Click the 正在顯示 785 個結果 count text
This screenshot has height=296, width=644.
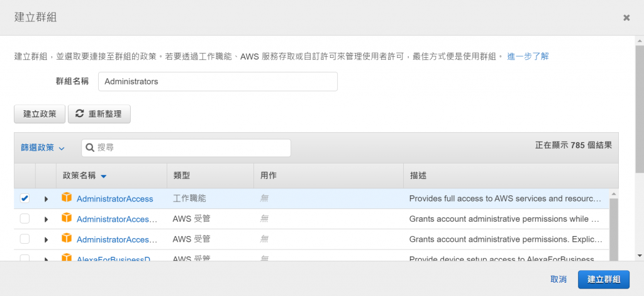574,145
